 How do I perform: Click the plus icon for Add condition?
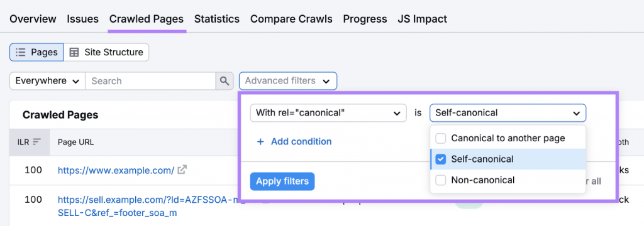click(x=260, y=141)
